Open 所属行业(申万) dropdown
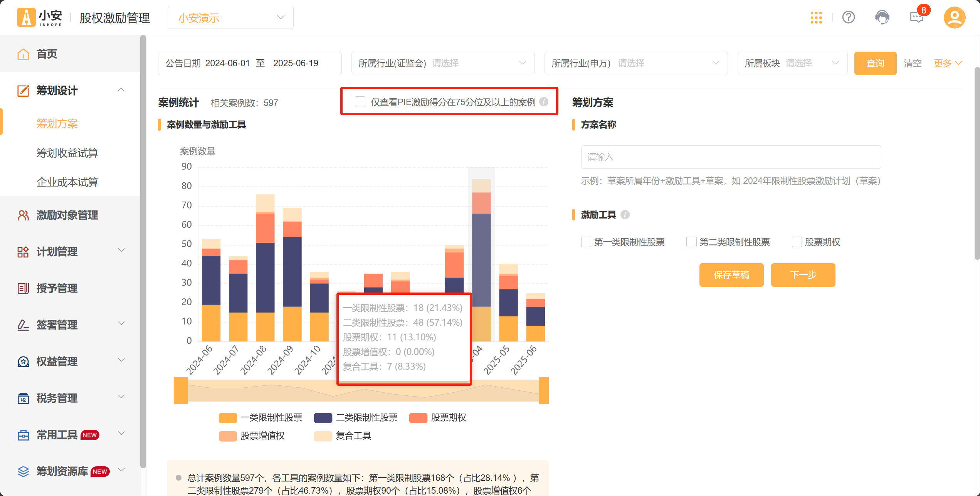980x496 pixels. 636,63
